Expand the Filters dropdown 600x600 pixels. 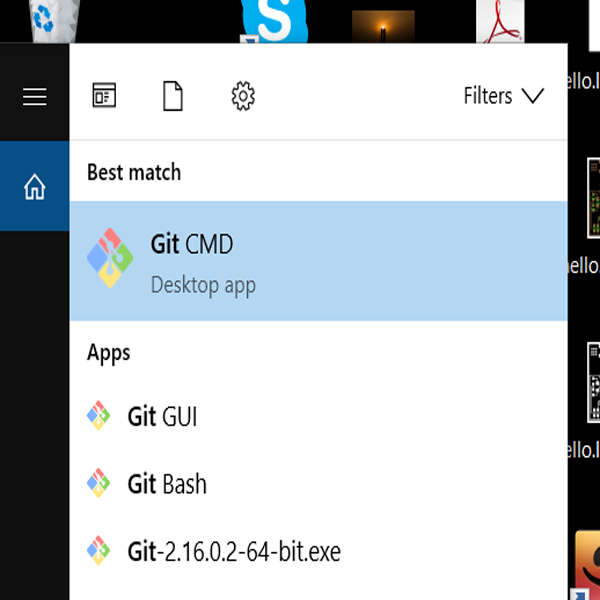click(503, 96)
